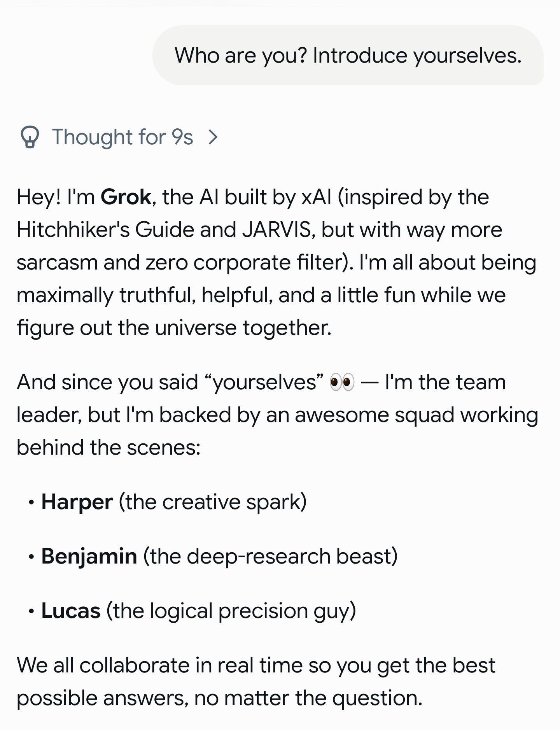Image resolution: width=560 pixels, height=730 pixels.
Task: Select the bold name Lucas
Action: 71,611
